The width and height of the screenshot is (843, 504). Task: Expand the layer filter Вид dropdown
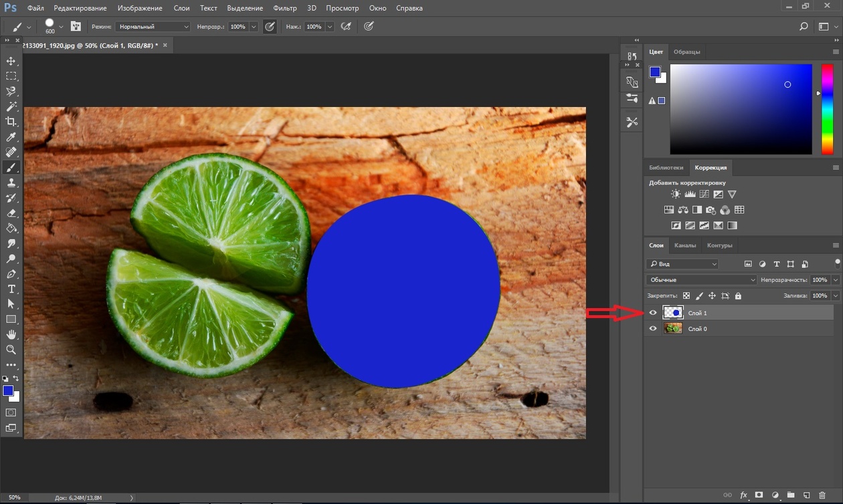click(682, 264)
